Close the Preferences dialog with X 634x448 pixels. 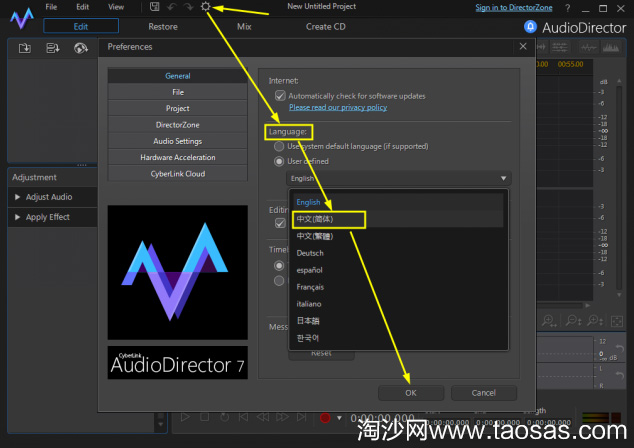point(523,46)
